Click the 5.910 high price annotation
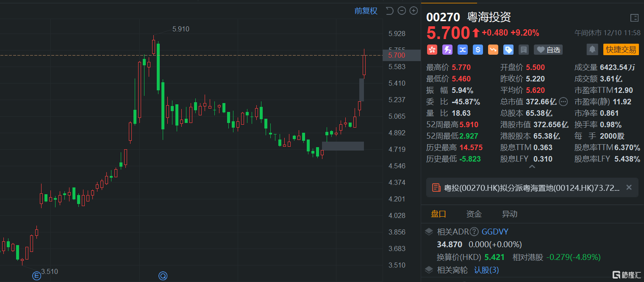Image resolution: width=644 pixels, height=282 pixels. tap(181, 29)
